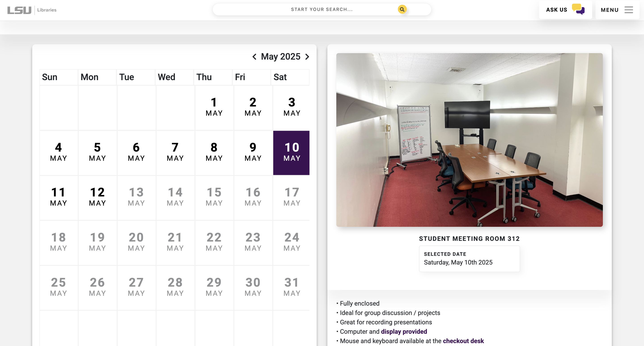Click the LSU logo

coord(19,10)
